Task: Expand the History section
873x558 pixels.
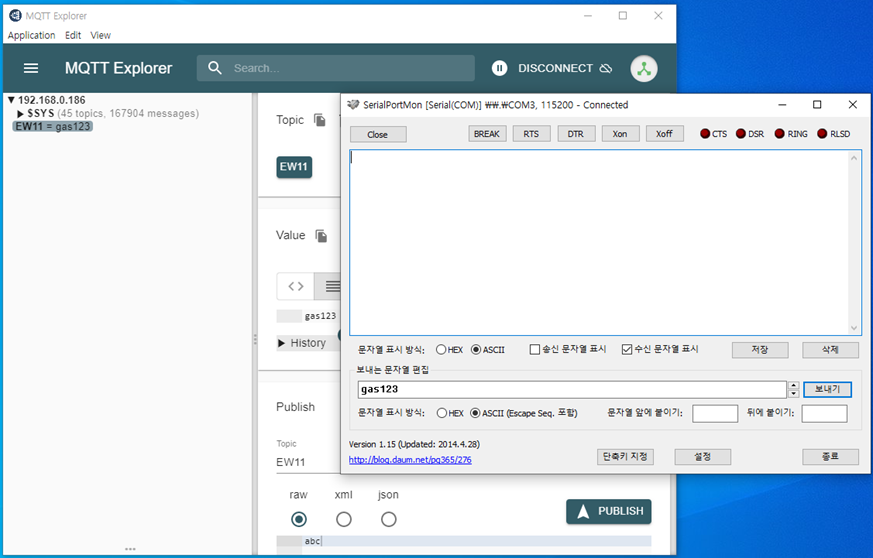Action: (301, 343)
